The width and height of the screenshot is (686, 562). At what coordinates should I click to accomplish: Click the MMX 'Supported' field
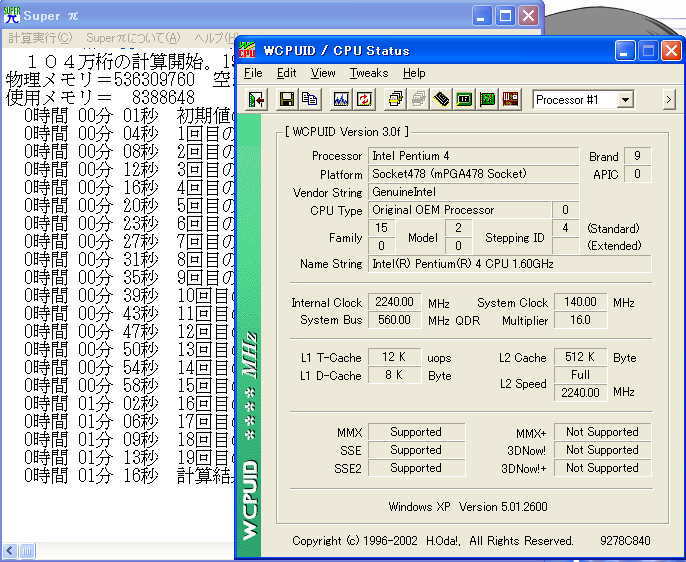click(x=416, y=432)
